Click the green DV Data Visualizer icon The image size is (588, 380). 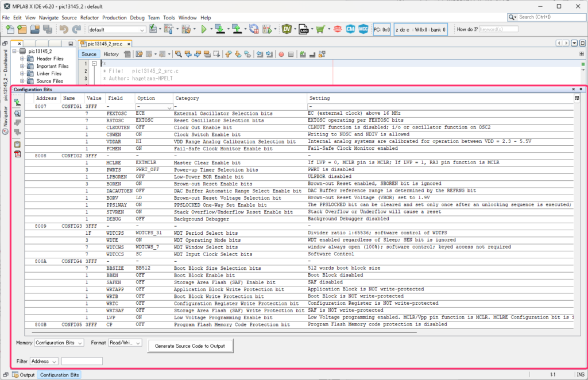click(x=287, y=29)
